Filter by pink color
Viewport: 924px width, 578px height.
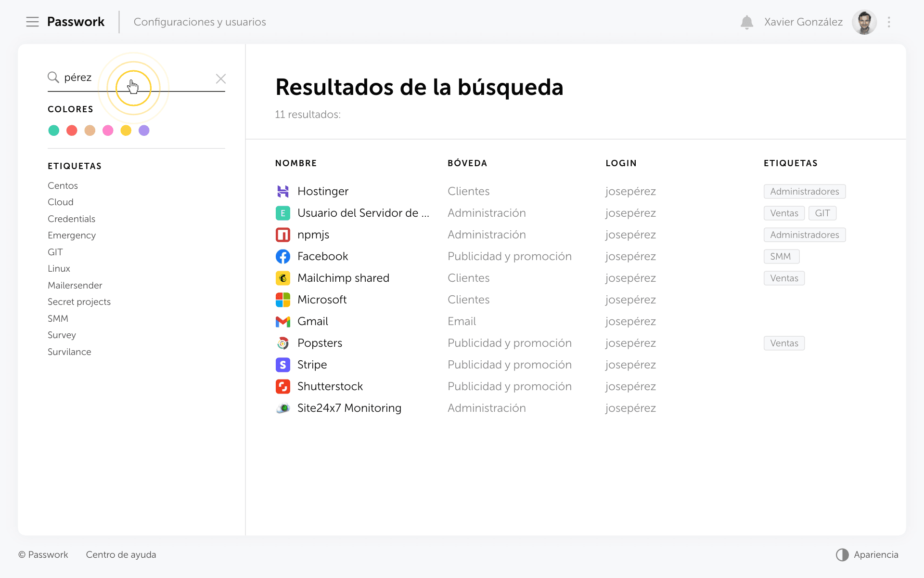click(108, 131)
